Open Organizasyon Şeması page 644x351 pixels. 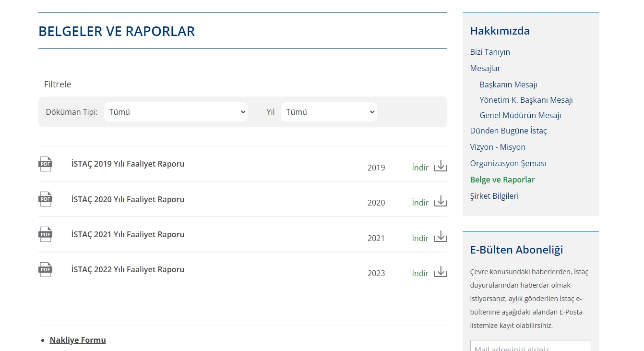pos(508,163)
